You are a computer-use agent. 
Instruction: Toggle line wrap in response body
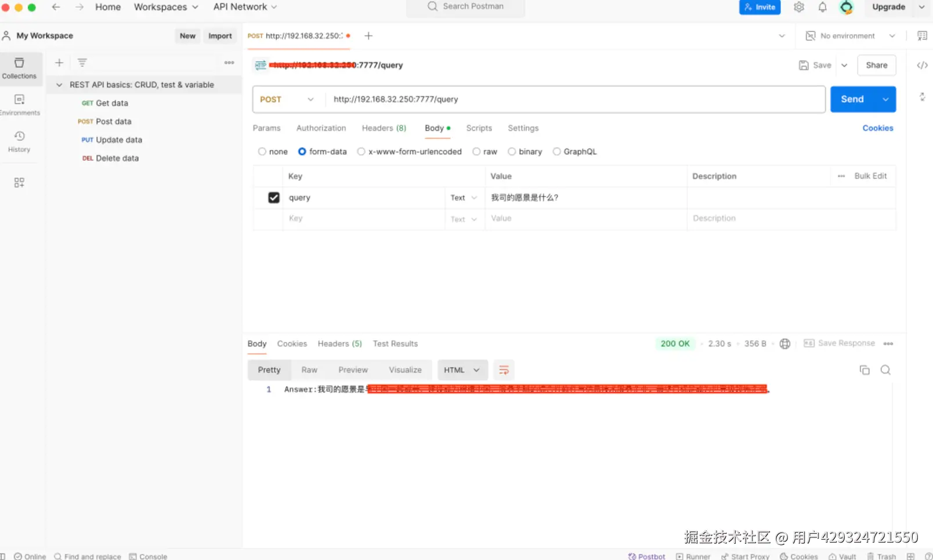tap(504, 370)
